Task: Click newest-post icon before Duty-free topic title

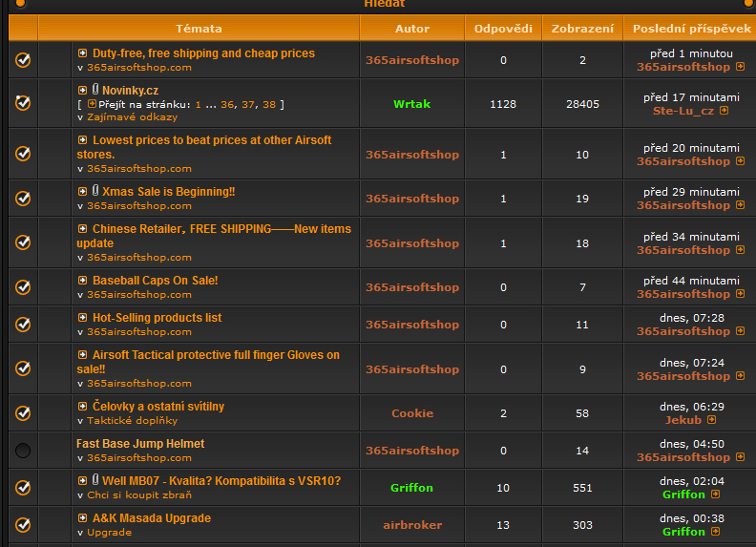Action: [83, 53]
